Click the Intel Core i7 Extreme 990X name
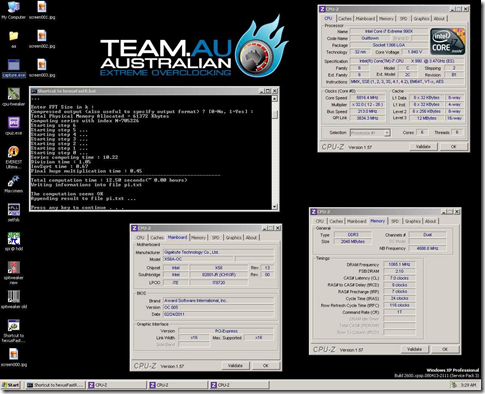485x394 pixels. coord(389,31)
